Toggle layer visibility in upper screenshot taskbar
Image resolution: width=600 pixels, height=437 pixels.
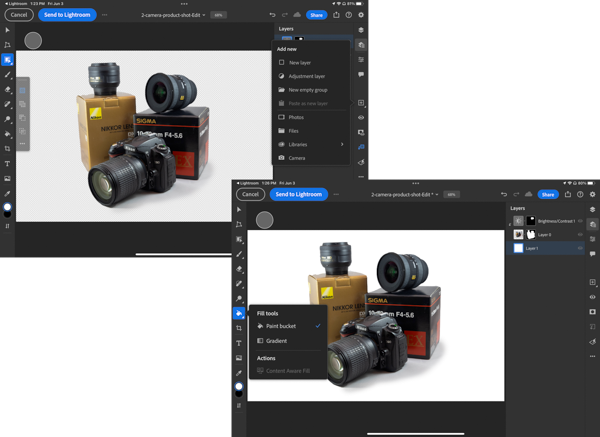click(361, 117)
